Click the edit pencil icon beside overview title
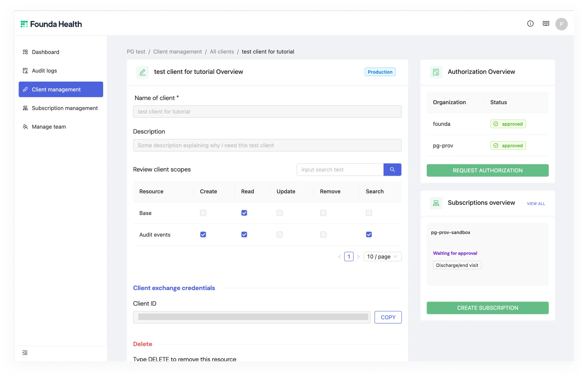 click(142, 72)
